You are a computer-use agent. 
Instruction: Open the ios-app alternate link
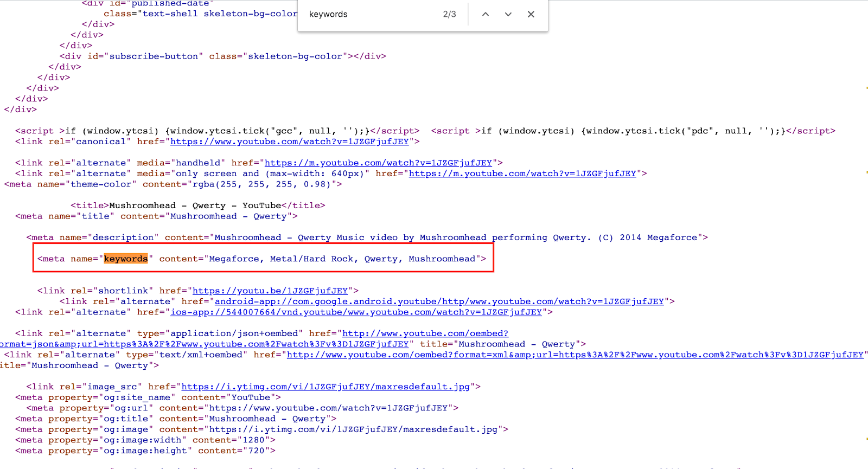point(356,312)
